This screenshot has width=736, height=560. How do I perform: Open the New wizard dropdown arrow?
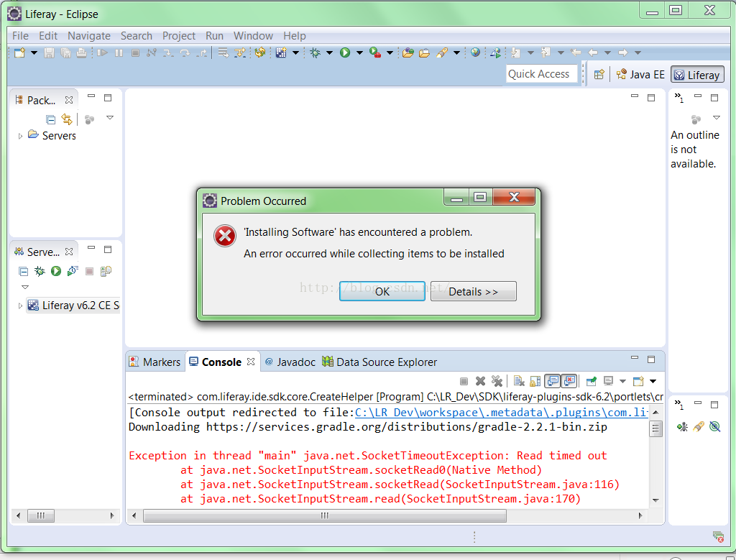34,52
